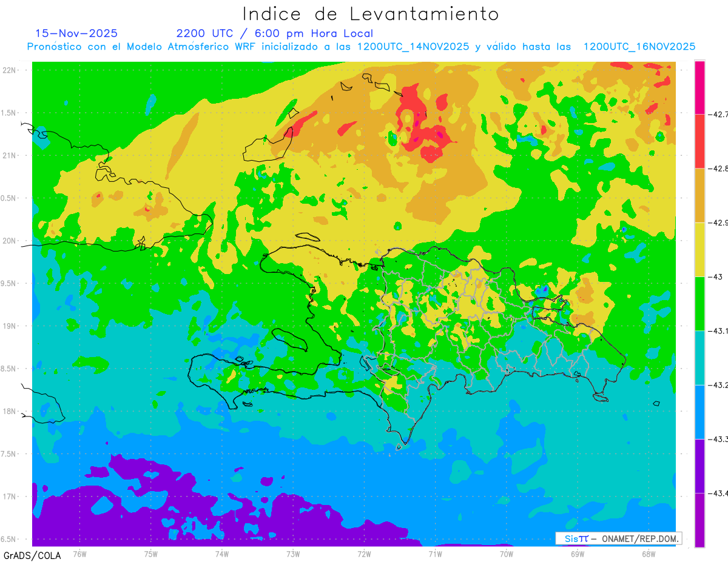Click the "72W" longitude label
The width and height of the screenshot is (728, 562).
pyautogui.click(x=365, y=554)
